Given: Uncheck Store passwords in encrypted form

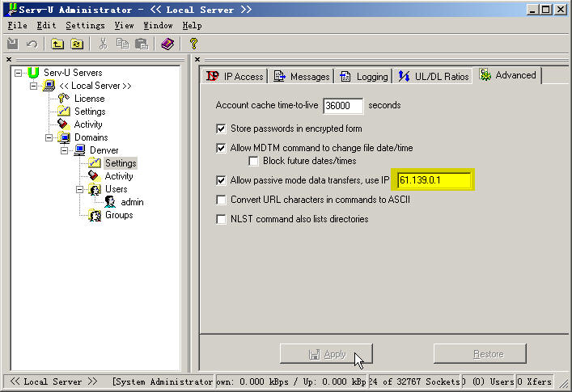Looking at the screenshot, I should pyautogui.click(x=221, y=129).
